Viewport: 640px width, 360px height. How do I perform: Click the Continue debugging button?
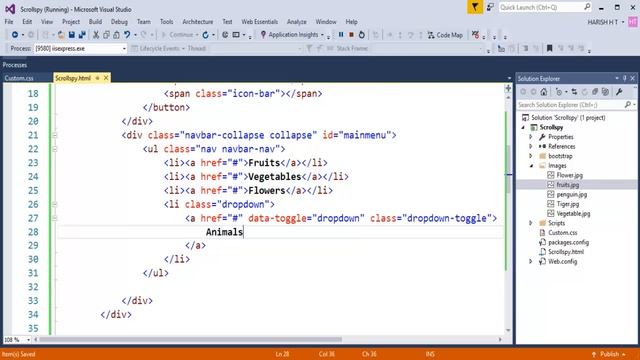click(178, 35)
